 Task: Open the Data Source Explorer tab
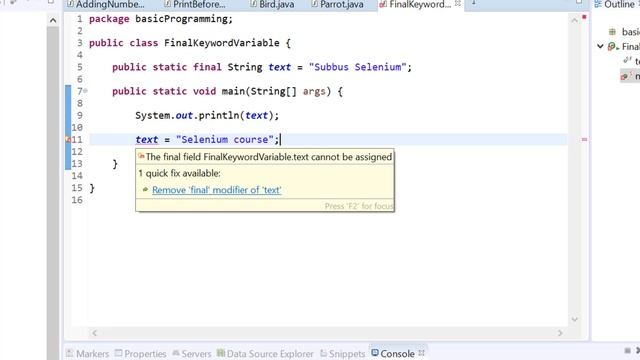(x=265, y=353)
